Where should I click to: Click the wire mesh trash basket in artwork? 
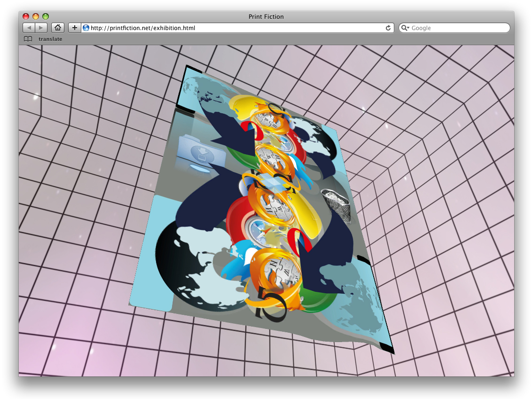tap(337, 204)
